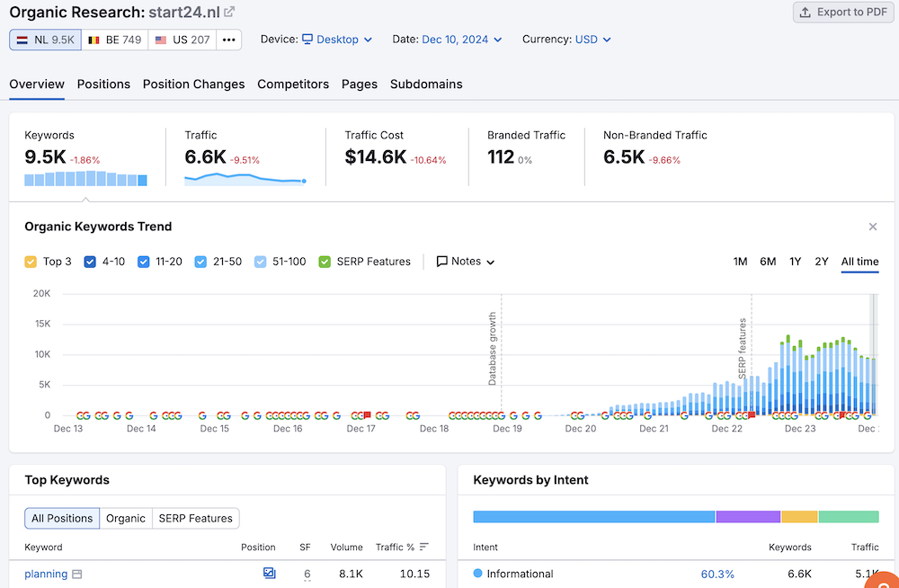Click red note flag near Dec 17
Viewport: 899px width, 588px height.
[367, 414]
